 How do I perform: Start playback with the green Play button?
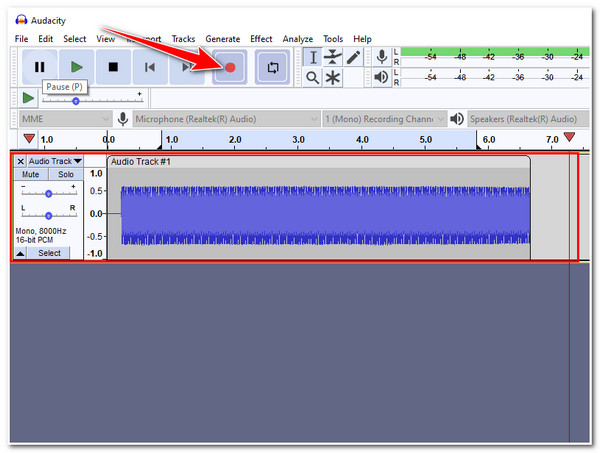(x=77, y=67)
